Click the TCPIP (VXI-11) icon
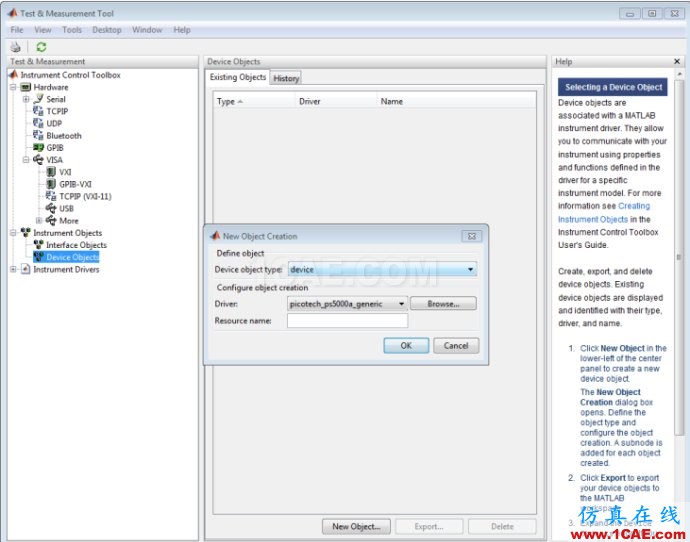690x542 pixels. 51,196
